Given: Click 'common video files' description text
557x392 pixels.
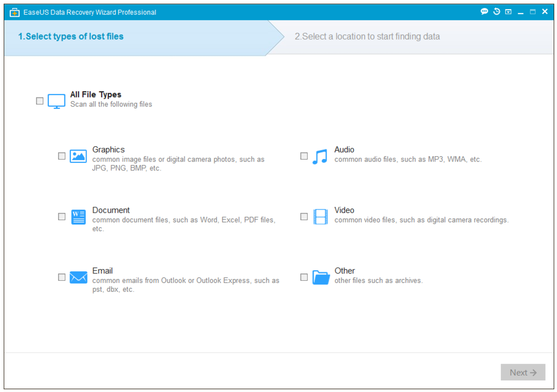Looking at the screenshot, I should tap(421, 220).
